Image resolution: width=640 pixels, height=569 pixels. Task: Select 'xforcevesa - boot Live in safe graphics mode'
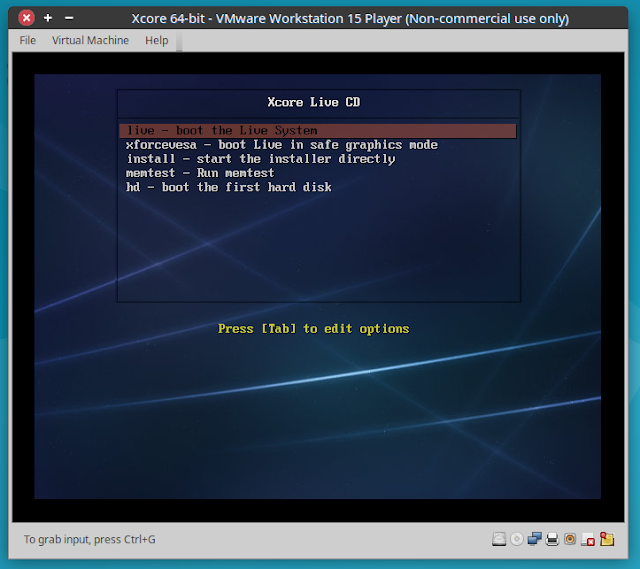tap(282, 145)
